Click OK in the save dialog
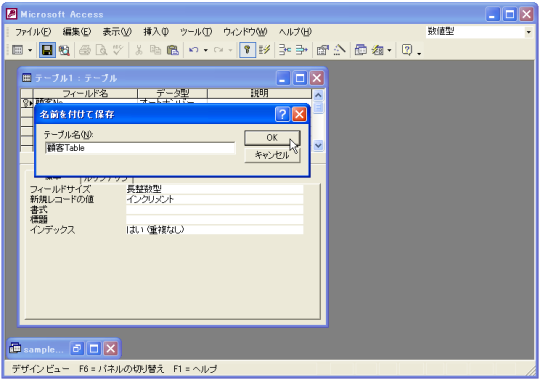The width and height of the screenshot is (540, 380). click(x=272, y=137)
